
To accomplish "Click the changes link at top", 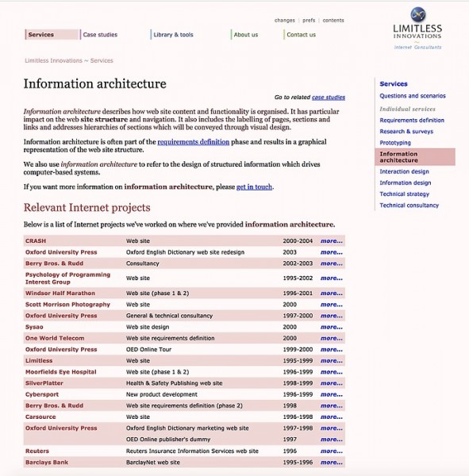I will point(285,21).
